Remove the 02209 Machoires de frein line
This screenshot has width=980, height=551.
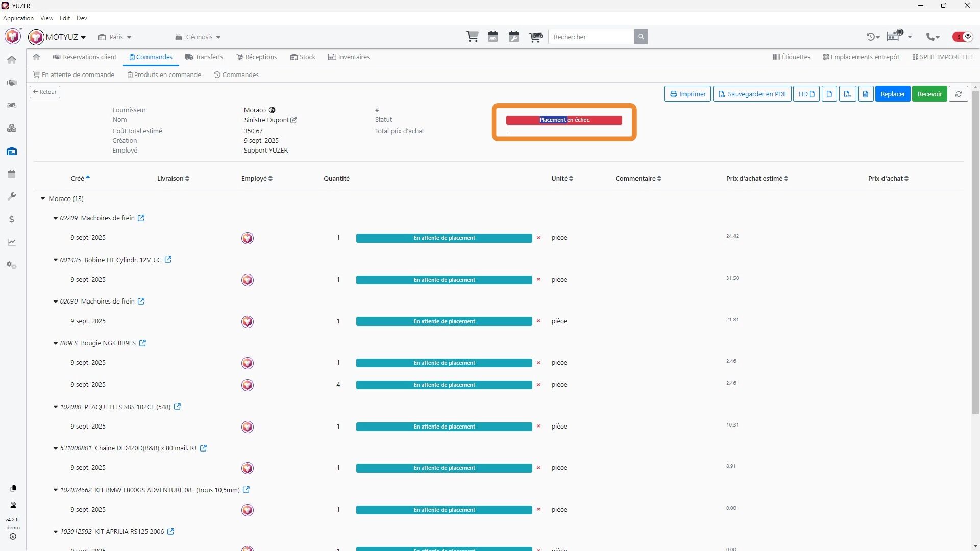pyautogui.click(x=538, y=238)
